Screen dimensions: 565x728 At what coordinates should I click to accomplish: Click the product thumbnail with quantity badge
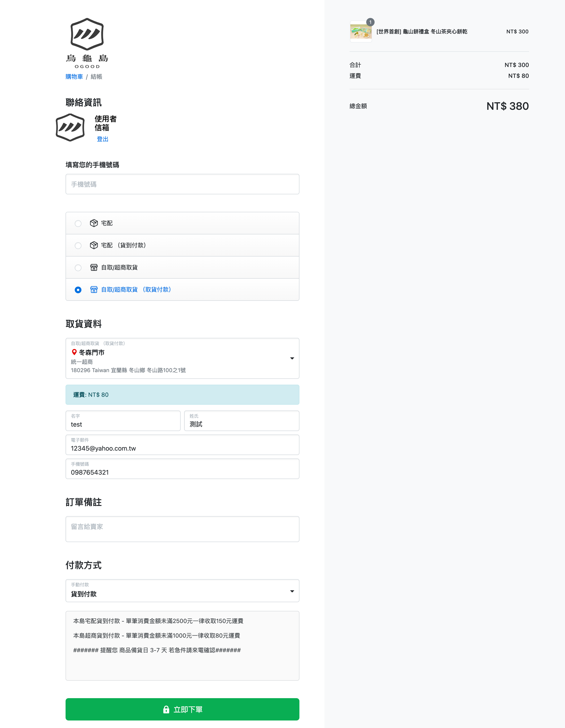point(361,32)
